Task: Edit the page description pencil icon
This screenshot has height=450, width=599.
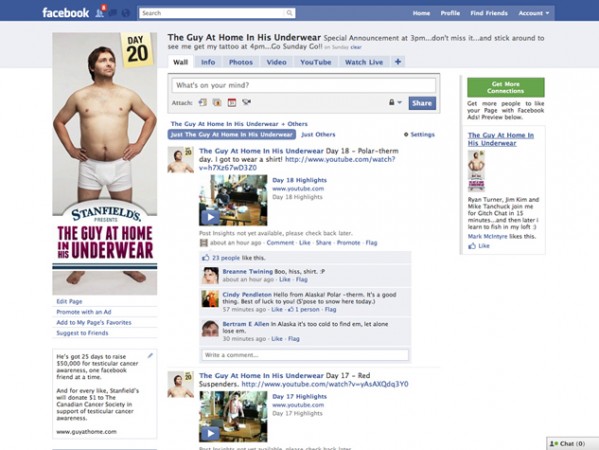Action: 150,356
